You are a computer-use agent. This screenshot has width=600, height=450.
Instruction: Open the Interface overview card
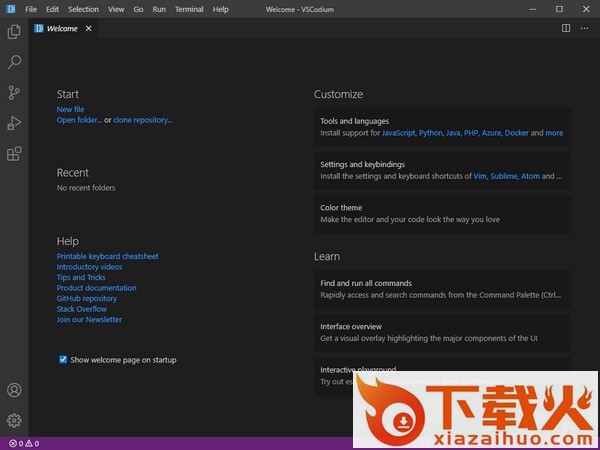tap(442, 333)
